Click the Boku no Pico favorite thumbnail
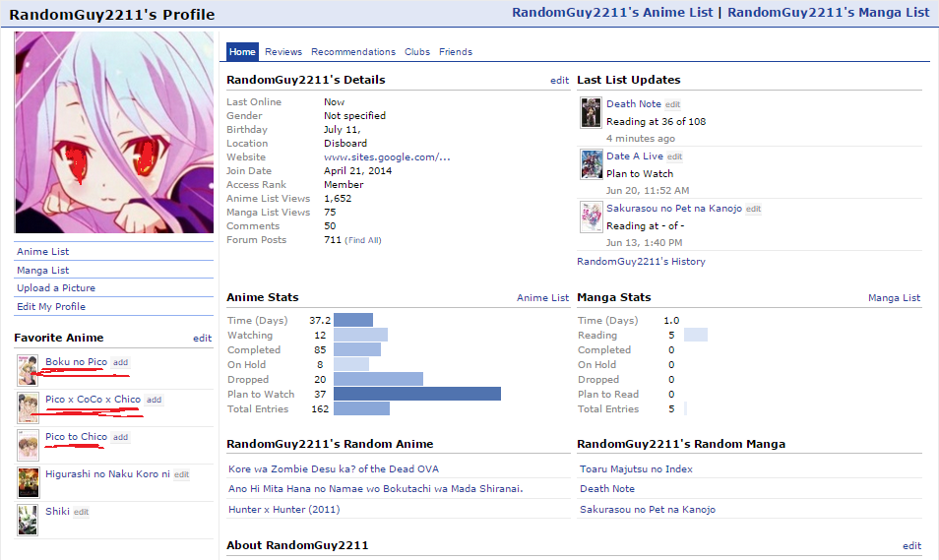 [28, 370]
